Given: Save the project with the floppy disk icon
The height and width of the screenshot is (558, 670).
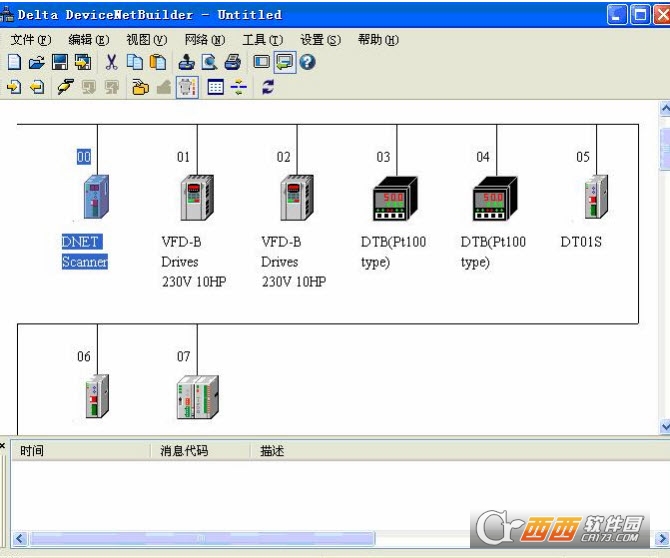Looking at the screenshot, I should (x=60, y=62).
